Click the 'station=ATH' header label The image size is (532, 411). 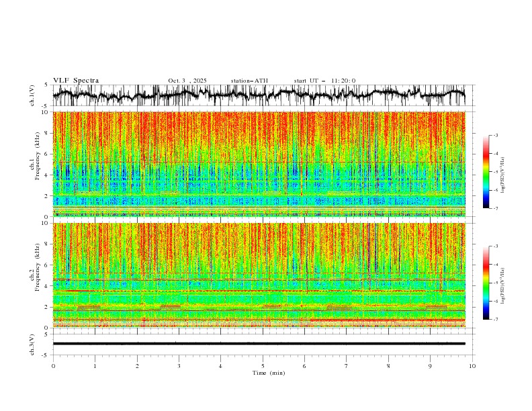[x=249, y=81]
